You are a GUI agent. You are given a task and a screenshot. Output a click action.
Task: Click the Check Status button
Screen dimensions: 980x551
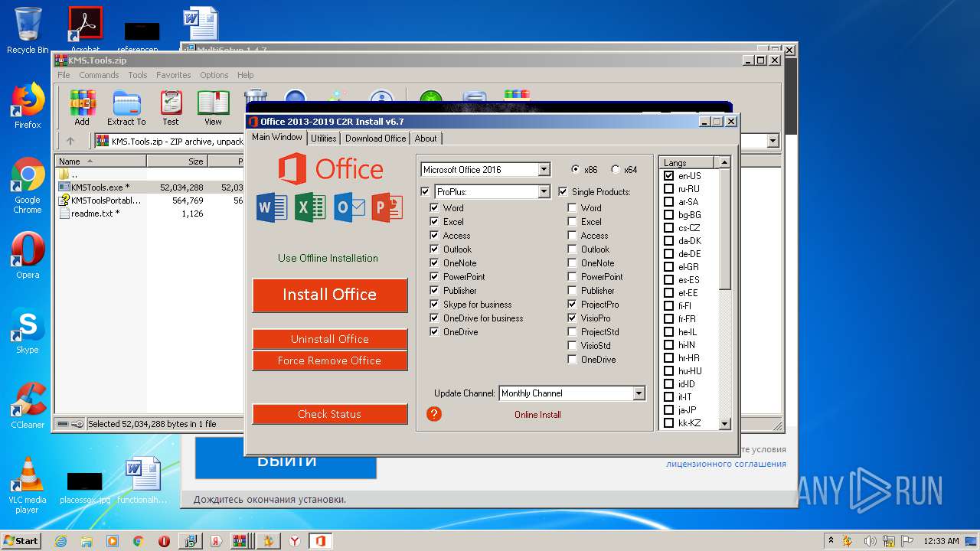click(x=330, y=414)
